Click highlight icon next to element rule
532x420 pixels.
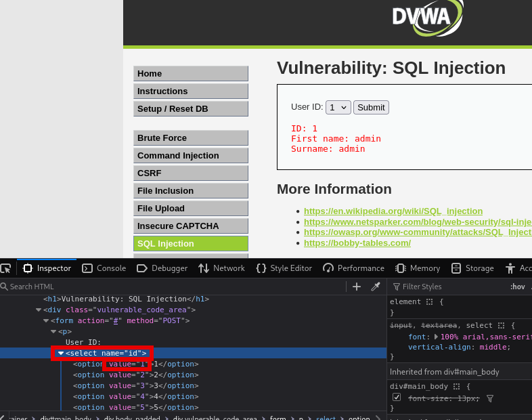(430, 301)
